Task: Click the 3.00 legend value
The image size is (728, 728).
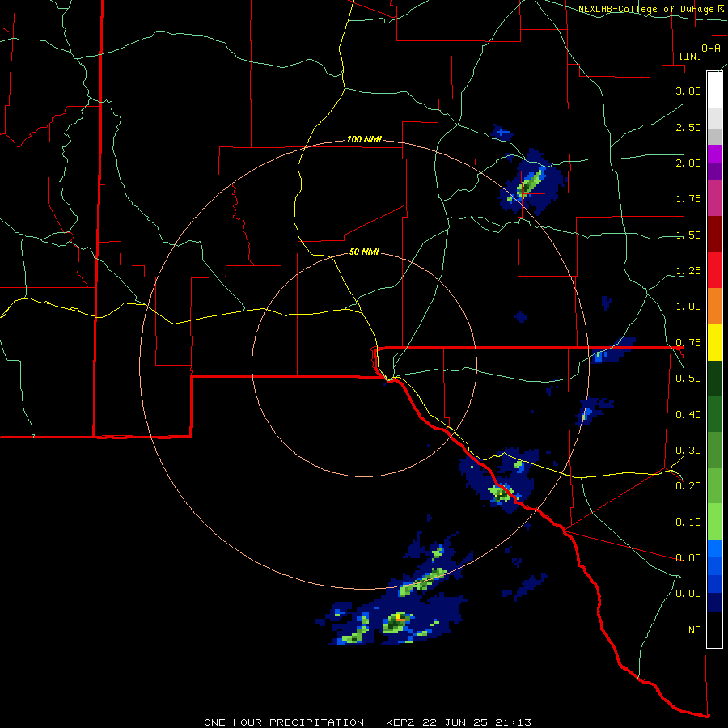Action: [688, 91]
